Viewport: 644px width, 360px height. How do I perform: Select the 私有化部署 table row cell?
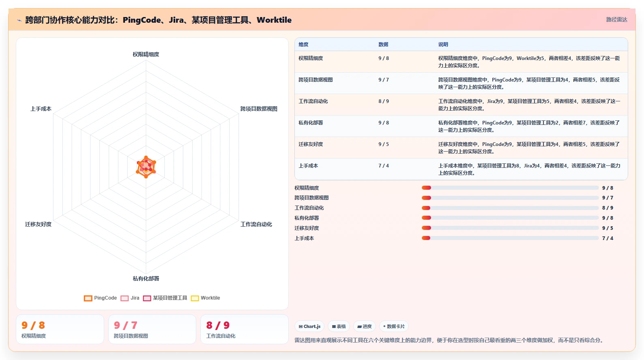311,123
